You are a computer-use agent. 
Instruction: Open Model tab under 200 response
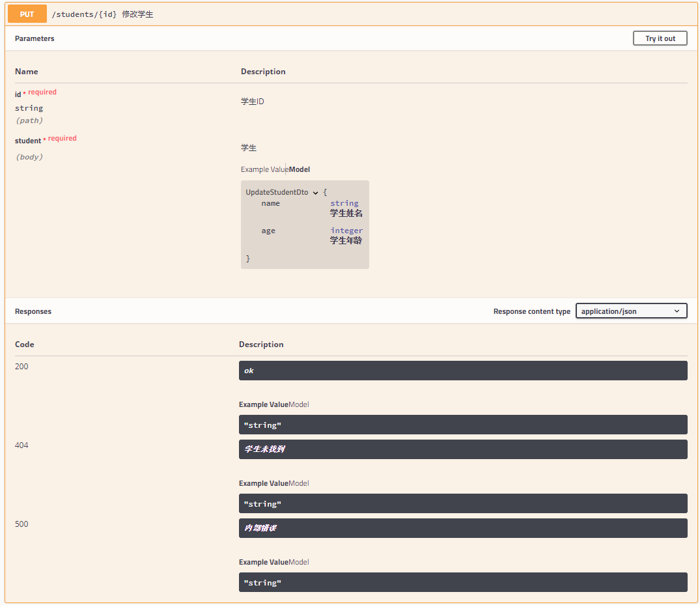[299, 404]
